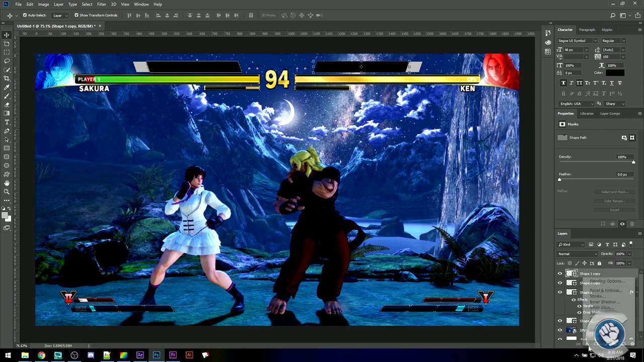Click the Density slider handle
This screenshot has height=362, width=644.
click(x=633, y=162)
